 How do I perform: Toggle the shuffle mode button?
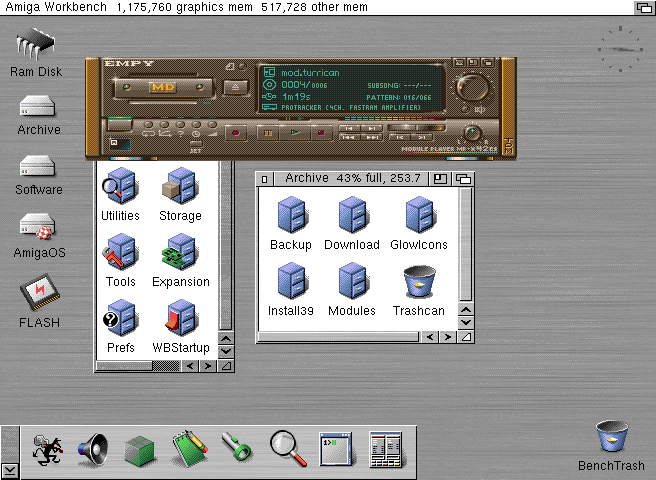pos(164,125)
